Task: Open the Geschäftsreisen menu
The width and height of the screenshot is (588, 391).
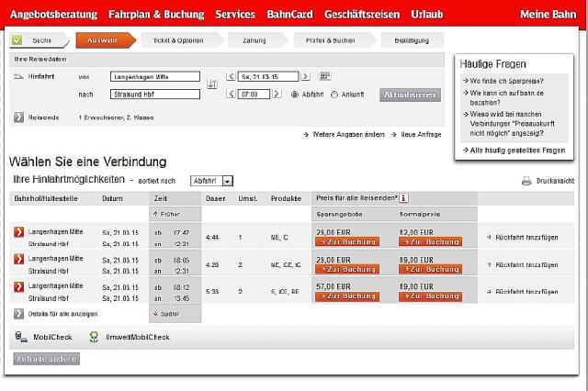Action: (362, 15)
